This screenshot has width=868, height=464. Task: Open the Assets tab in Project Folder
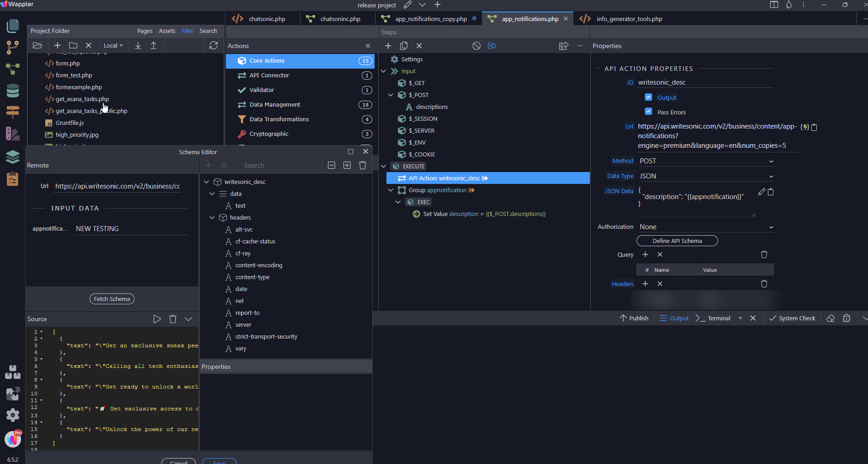click(167, 31)
